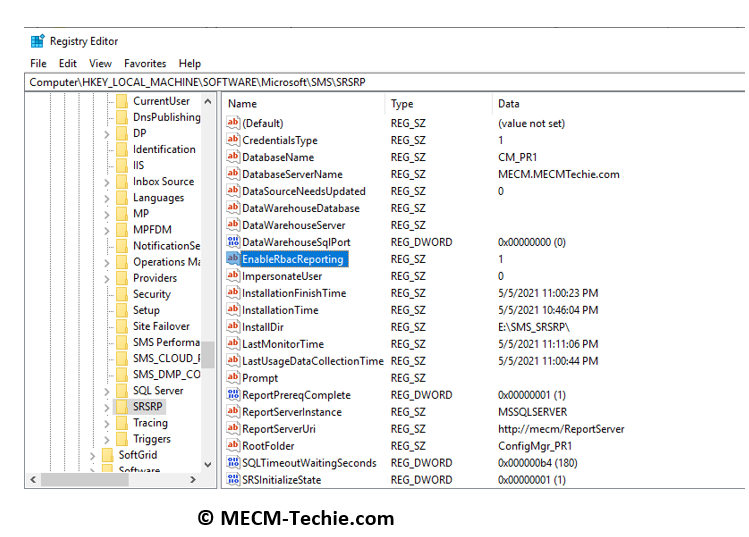Click the SRSRP folder icon in tree
Screen dimensions: 749x537
click(122, 407)
